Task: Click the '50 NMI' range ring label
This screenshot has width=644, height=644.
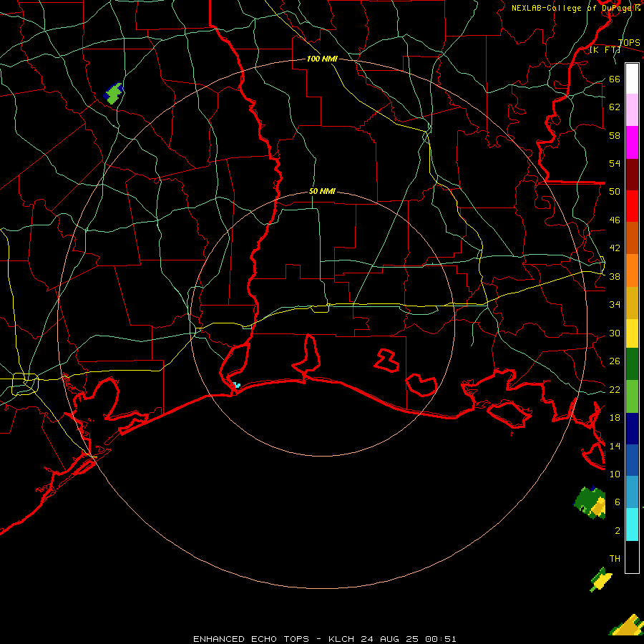Action: [x=322, y=191]
